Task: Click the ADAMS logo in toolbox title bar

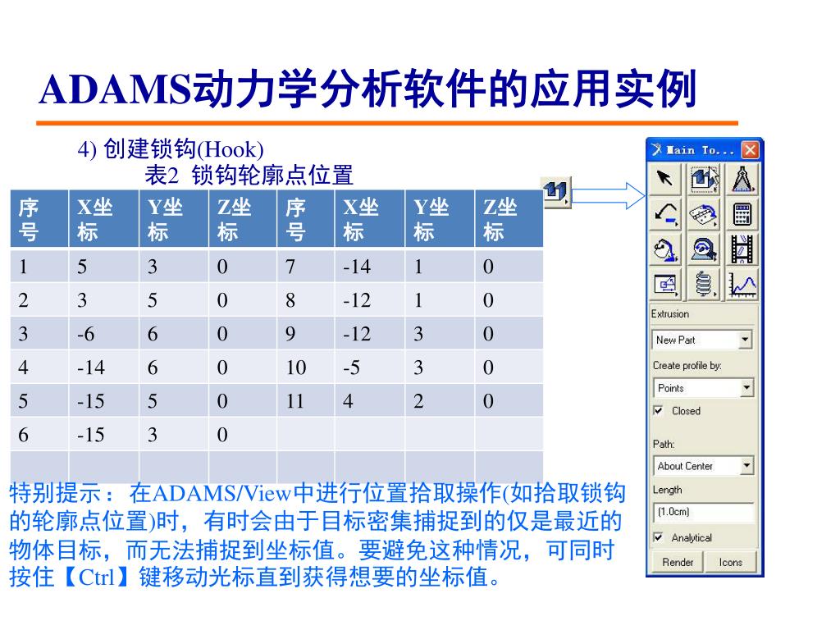Action: [657, 149]
